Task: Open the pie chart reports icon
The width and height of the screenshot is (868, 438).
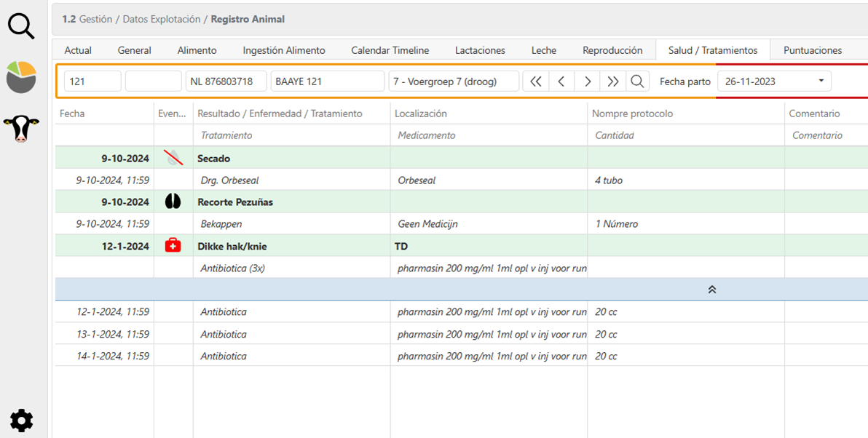Action: click(x=21, y=77)
